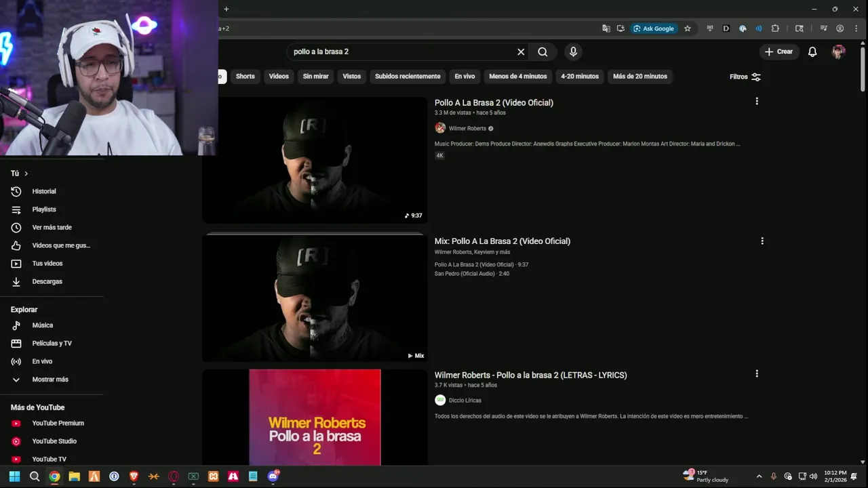Select the Shorts filter chip

245,77
